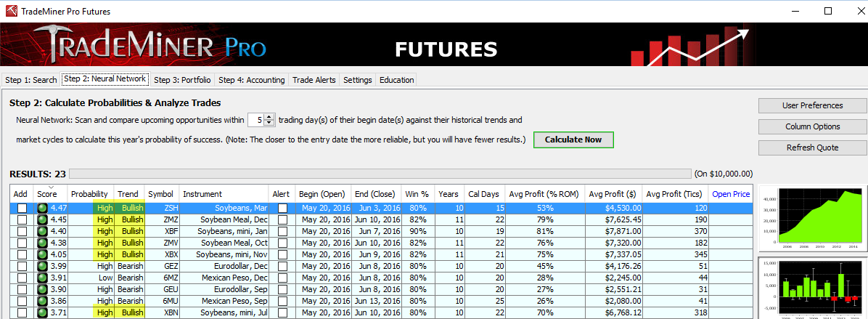Maximize the TradeMiner Pro Futures window
Image resolution: width=868 pixels, height=319 pixels.
tap(828, 11)
